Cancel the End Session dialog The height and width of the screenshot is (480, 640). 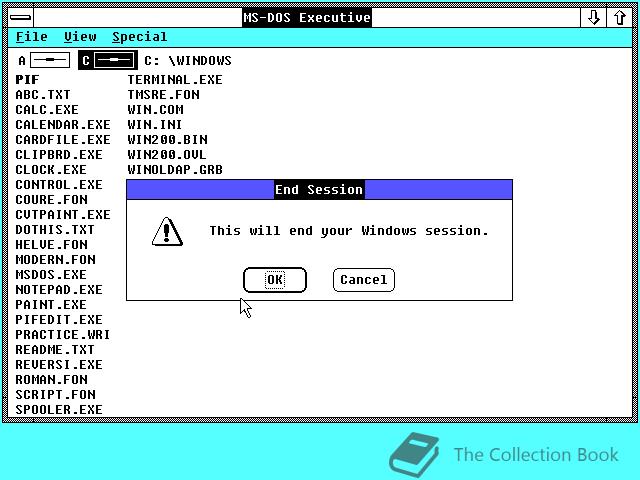[x=364, y=280]
